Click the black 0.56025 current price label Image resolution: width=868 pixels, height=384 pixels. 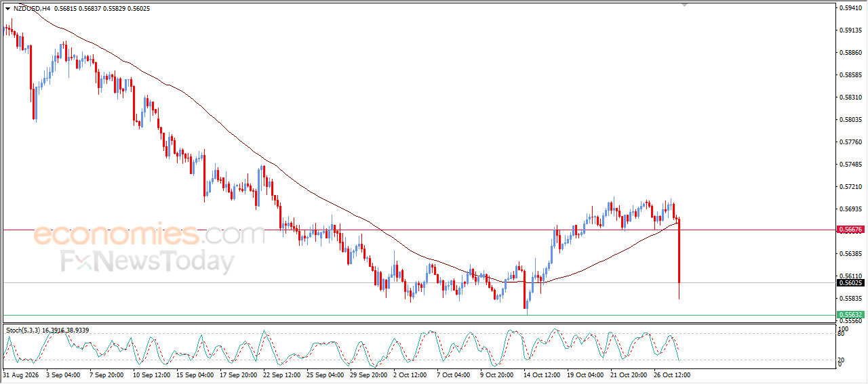[x=850, y=283]
